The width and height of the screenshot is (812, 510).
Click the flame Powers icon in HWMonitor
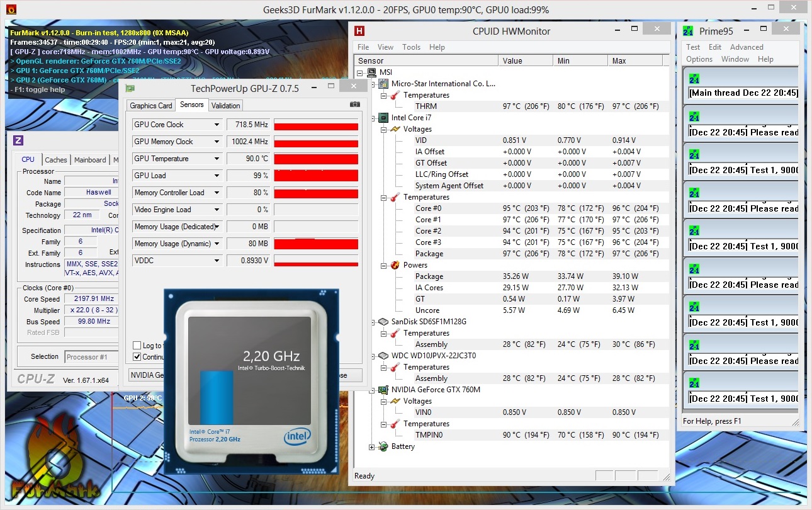click(395, 265)
